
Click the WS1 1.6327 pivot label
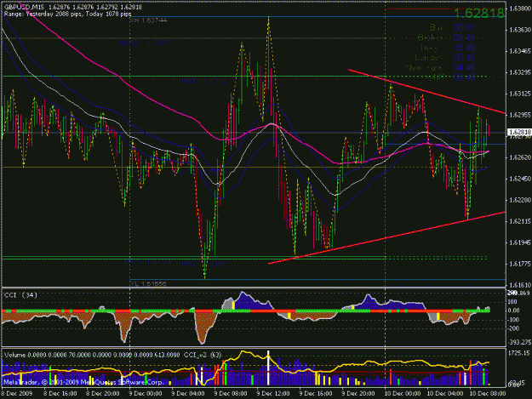point(203,82)
